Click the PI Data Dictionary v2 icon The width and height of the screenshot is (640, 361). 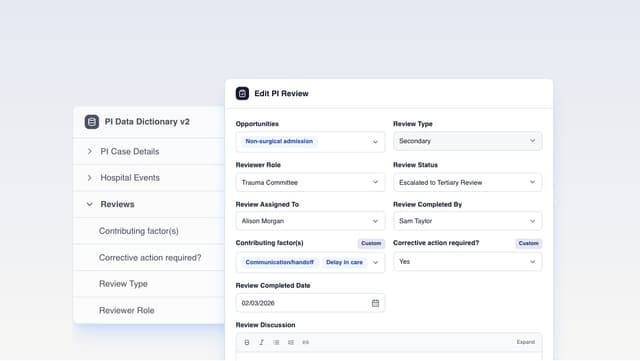(92, 122)
